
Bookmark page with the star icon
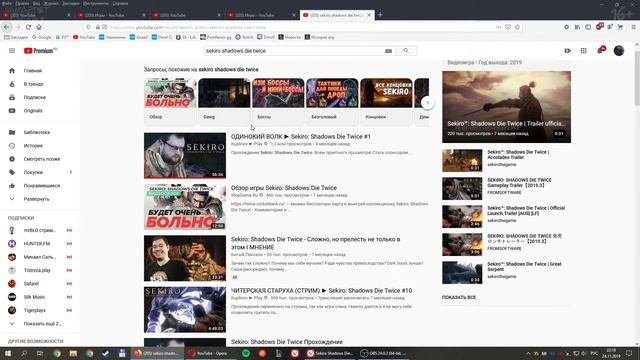click(518, 27)
